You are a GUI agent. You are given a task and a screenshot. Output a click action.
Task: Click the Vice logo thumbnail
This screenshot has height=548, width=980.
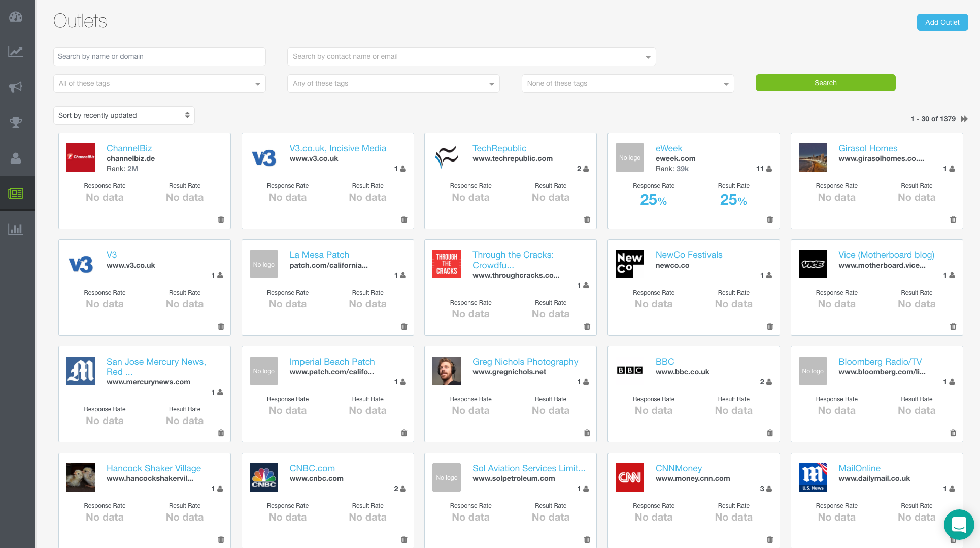click(x=813, y=264)
